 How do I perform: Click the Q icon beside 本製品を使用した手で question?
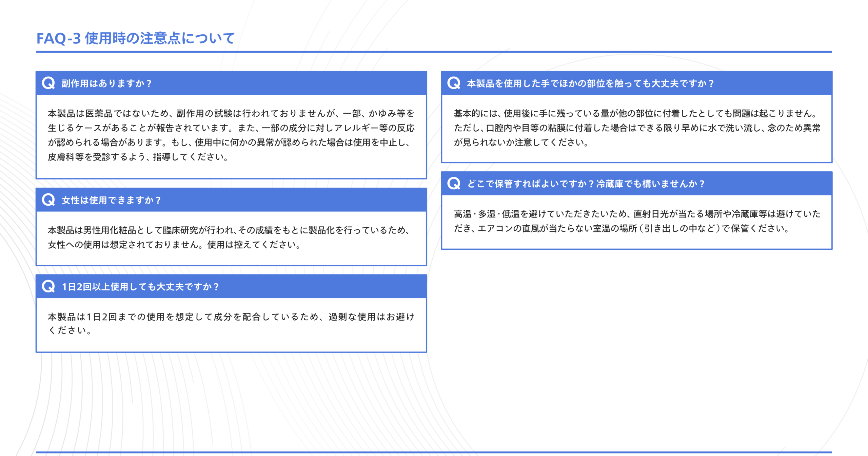coord(454,83)
